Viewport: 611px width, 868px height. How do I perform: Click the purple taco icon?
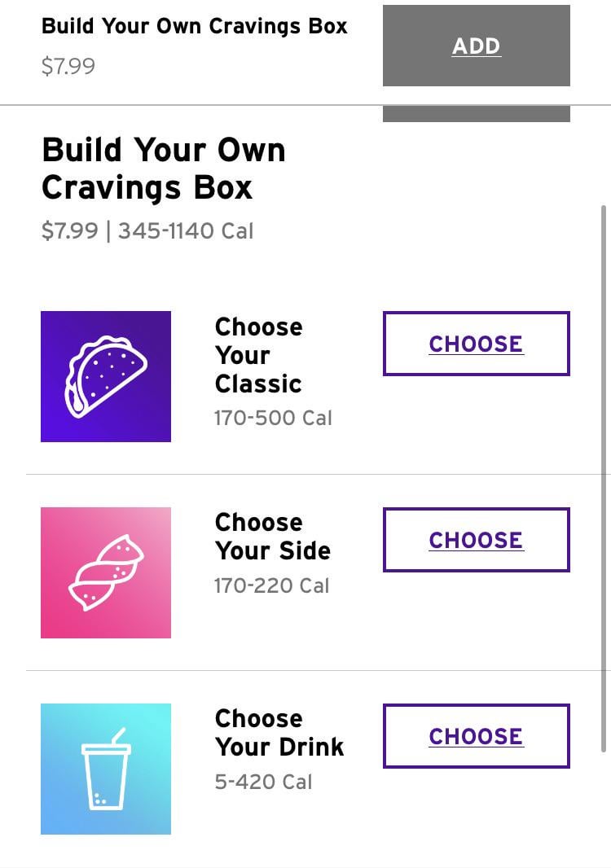[106, 376]
